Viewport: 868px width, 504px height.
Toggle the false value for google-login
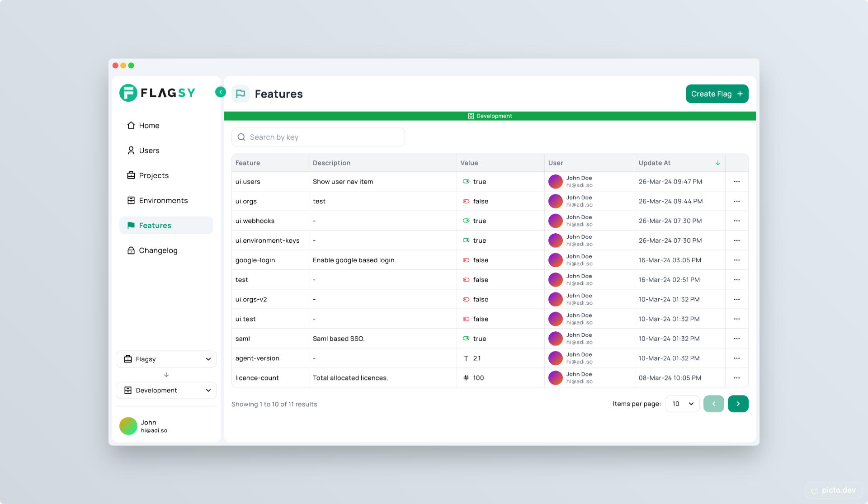click(466, 260)
